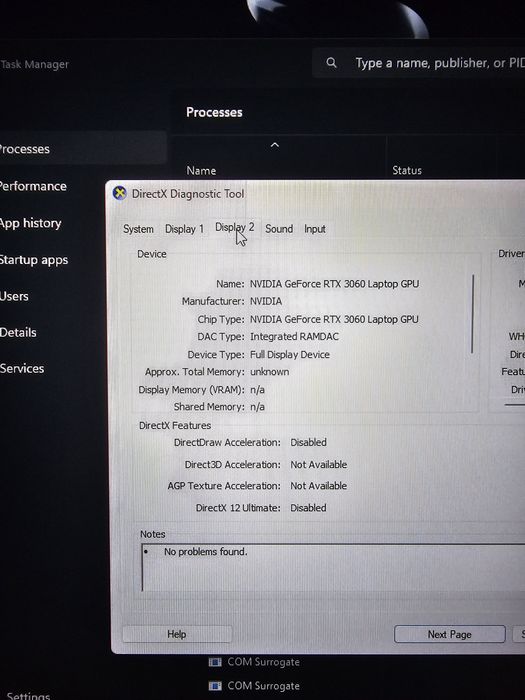Click the Task Manager window title
The image size is (525, 700).
35,64
